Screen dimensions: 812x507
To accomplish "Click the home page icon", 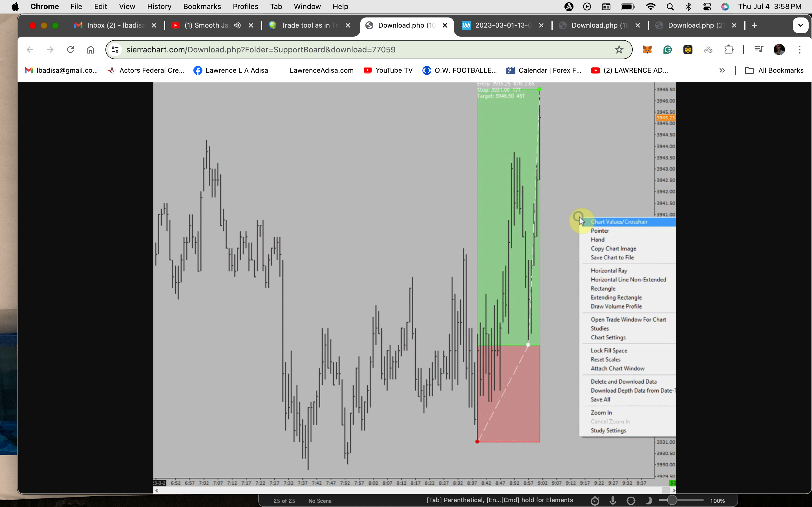I will pos(91,50).
